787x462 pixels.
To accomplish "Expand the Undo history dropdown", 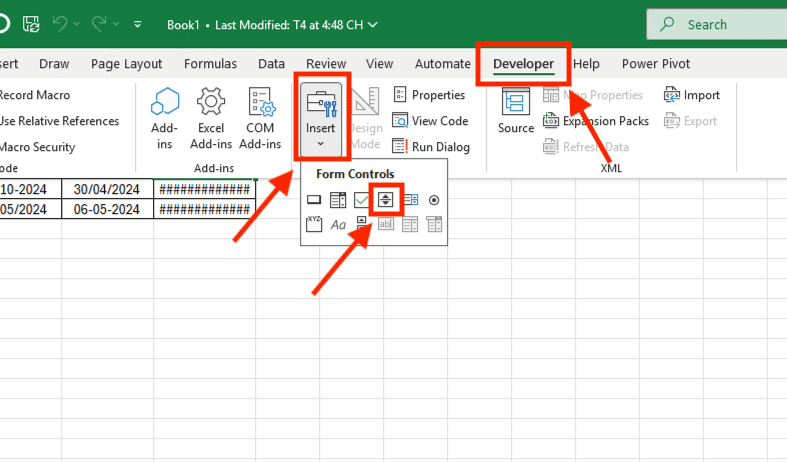I will 77,24.
